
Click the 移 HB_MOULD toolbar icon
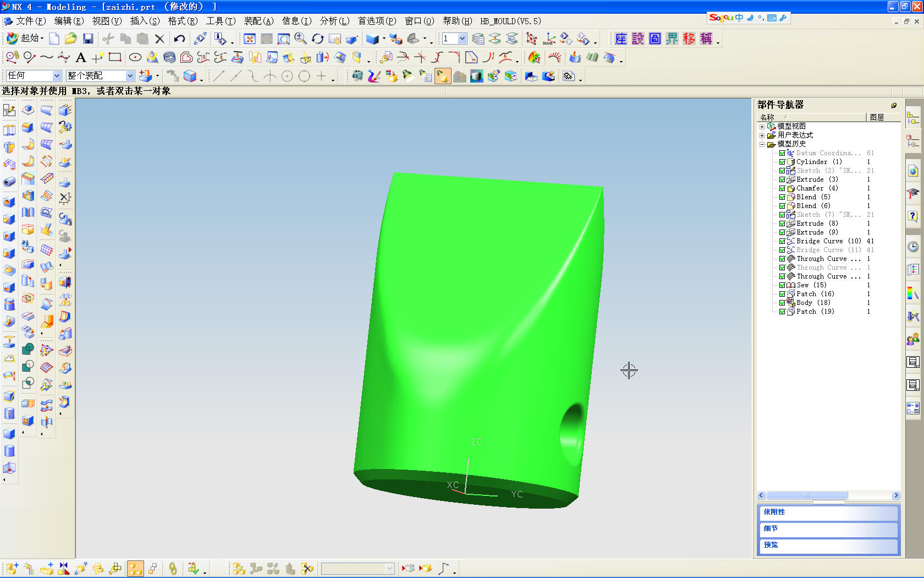tap(689, 39)
